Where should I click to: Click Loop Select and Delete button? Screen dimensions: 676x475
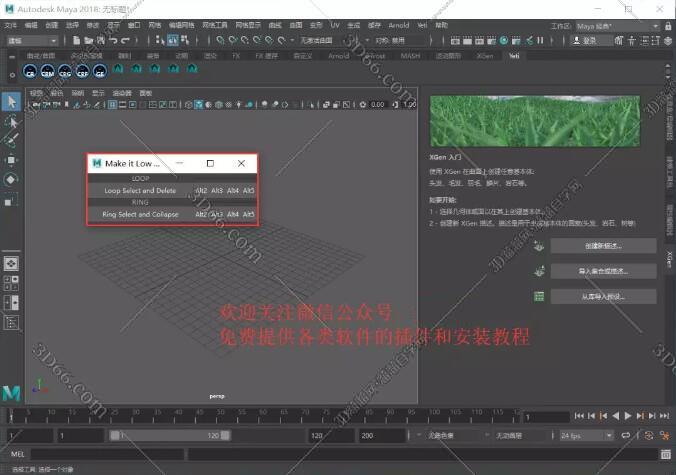140,190
